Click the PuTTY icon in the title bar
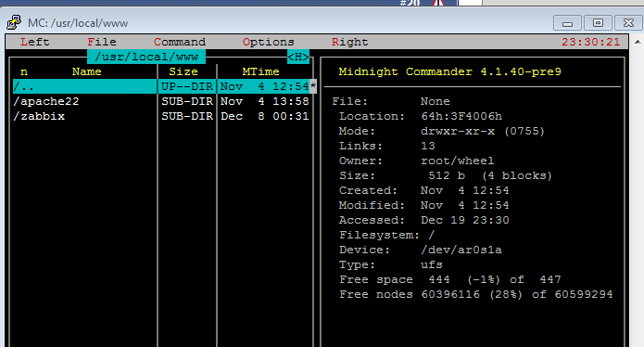Viewport: 644px width, 347px height. tap(14, 22)
